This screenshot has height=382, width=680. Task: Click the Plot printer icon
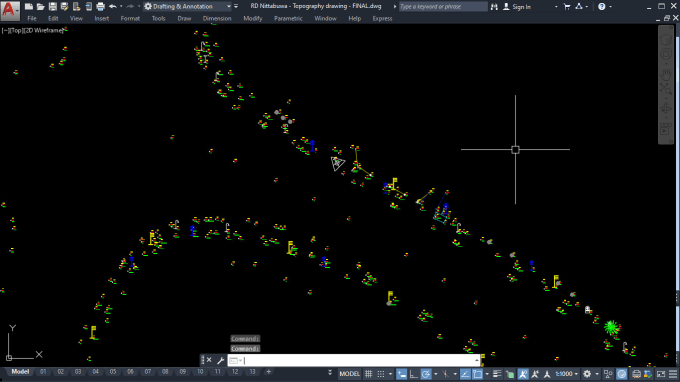tap(101, 7)
